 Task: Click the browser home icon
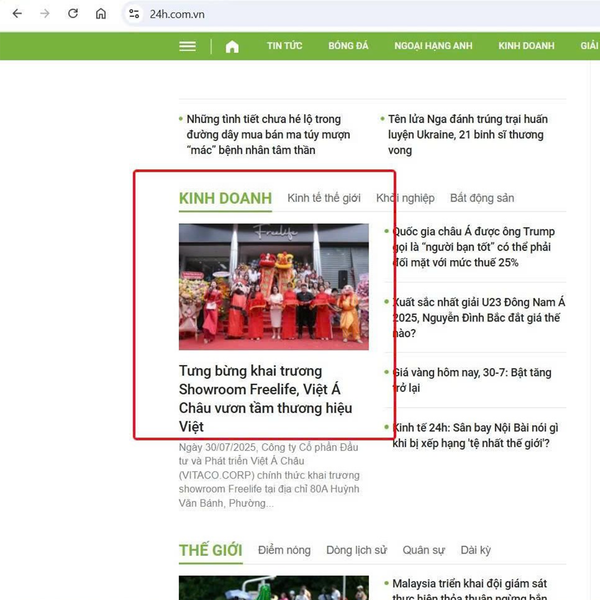point(101,14)
